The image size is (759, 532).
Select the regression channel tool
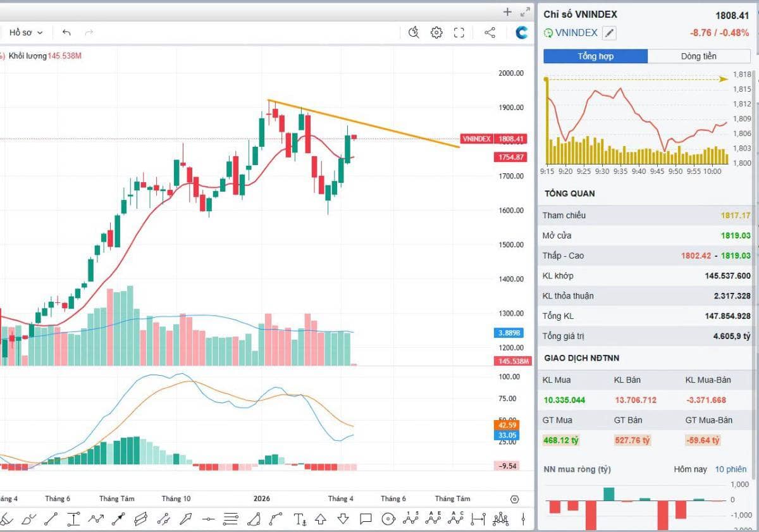pyautogui.click(x=163, y=519)
